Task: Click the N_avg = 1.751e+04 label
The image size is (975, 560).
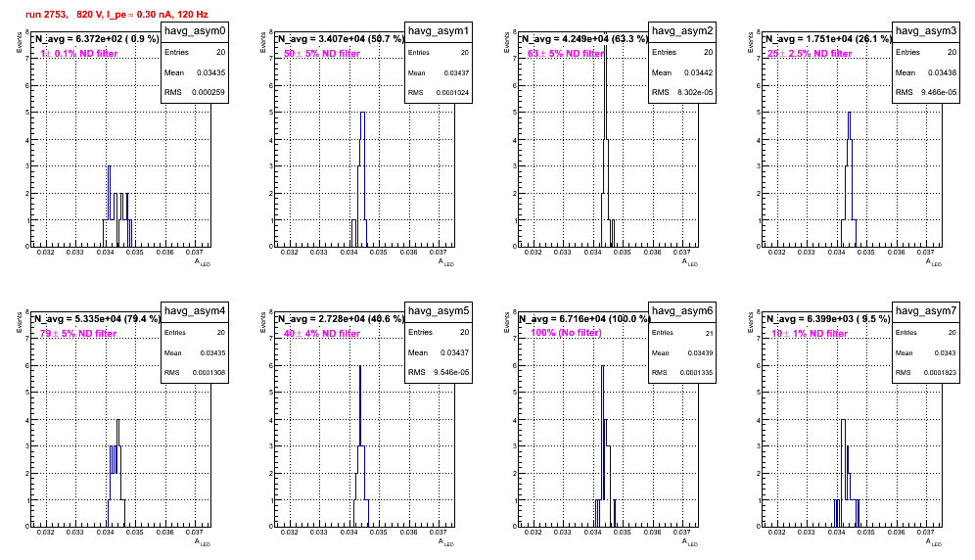Action: [x=828, y=38]
